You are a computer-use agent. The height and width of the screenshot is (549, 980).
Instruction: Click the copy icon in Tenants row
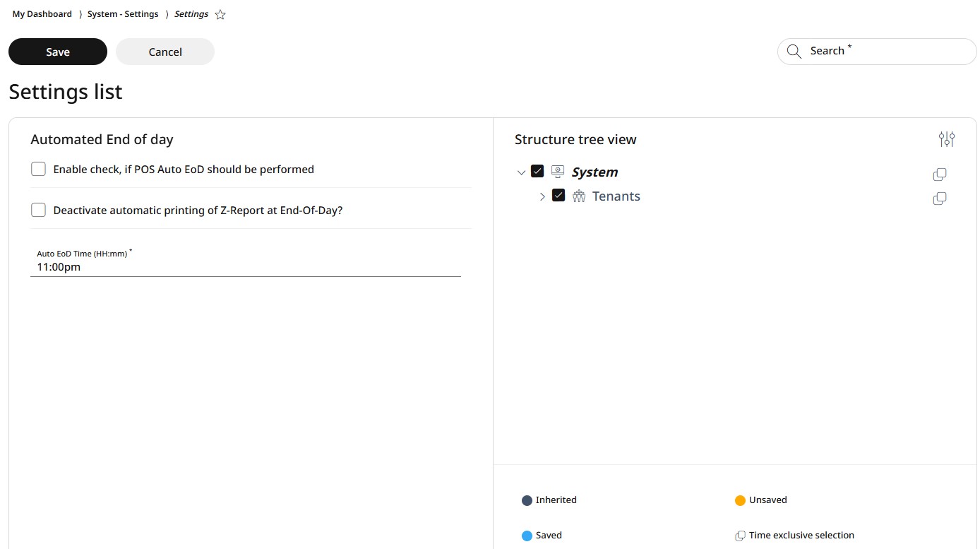point(940,199)
